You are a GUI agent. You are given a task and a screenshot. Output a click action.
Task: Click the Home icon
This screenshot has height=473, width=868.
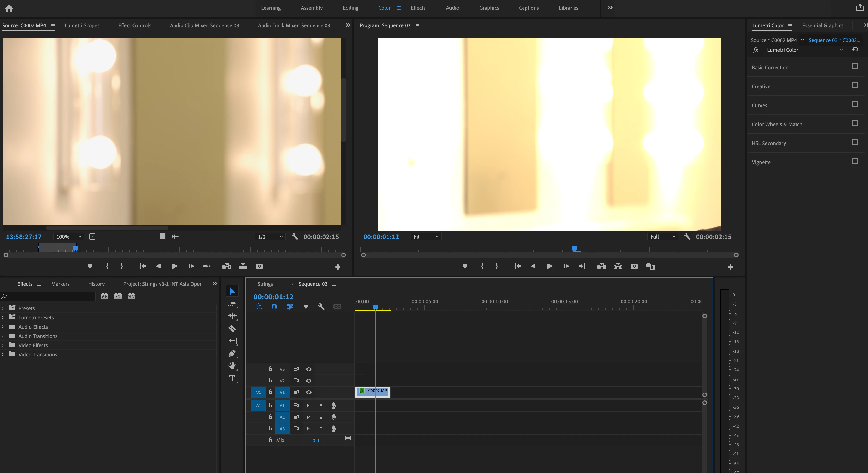(x=9, y=8)
